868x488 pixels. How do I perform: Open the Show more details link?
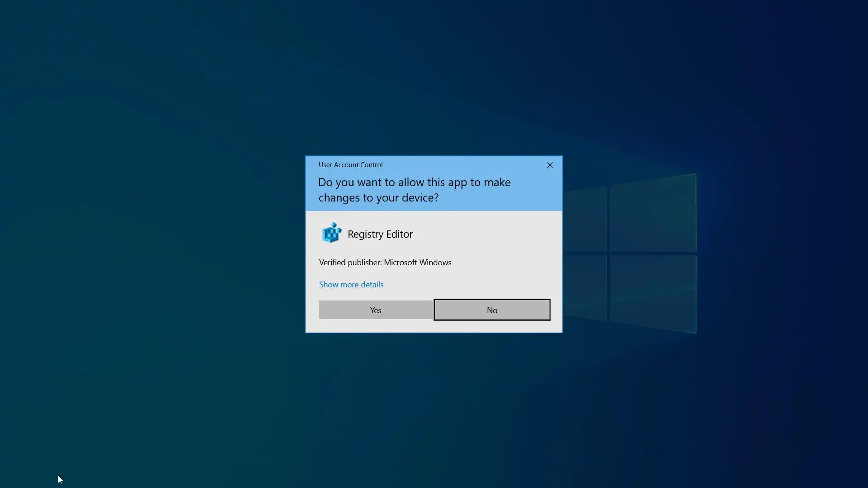tap(351, 285)
